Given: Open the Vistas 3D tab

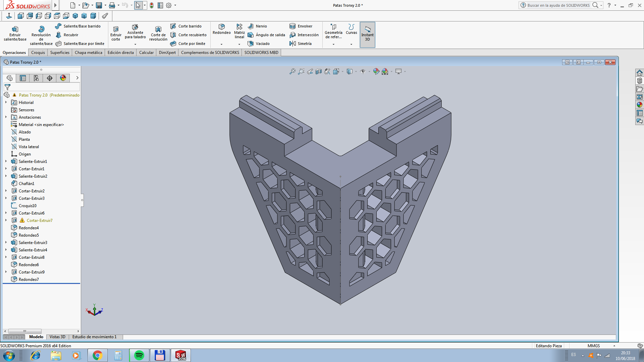Looking at the screenshot, I should tap(57, 337).
